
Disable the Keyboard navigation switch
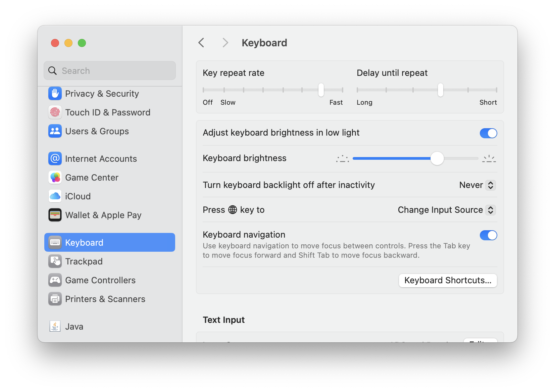click(488, 235)
